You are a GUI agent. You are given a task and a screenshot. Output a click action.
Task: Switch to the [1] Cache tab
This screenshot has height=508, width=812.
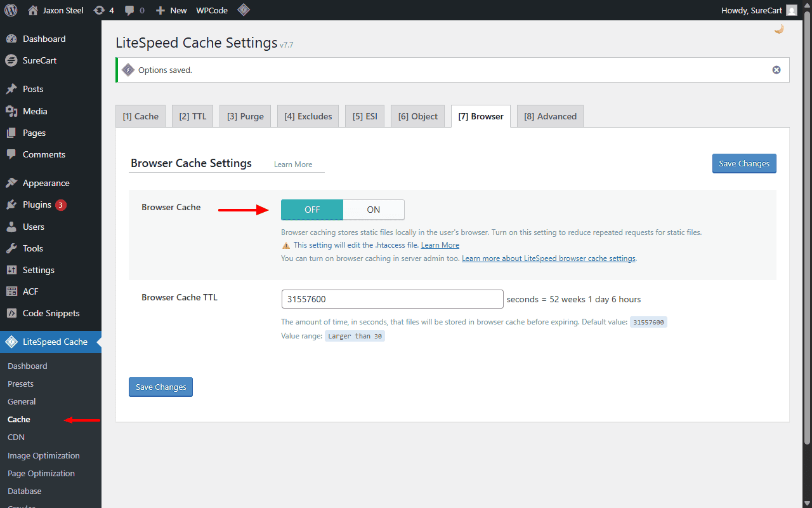tap(141, 116)
